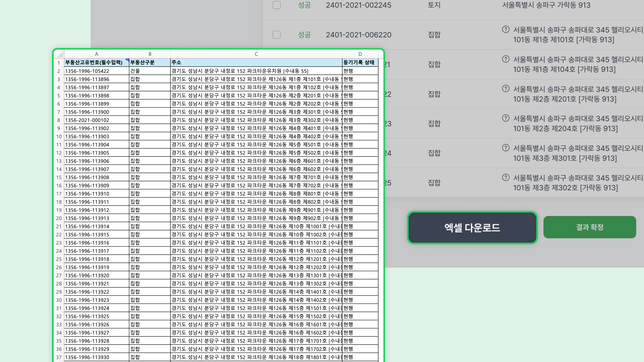This screenshot has height=362, width=644.
Task: Select column C header in spreadsheet
Action: pos(256,54)
